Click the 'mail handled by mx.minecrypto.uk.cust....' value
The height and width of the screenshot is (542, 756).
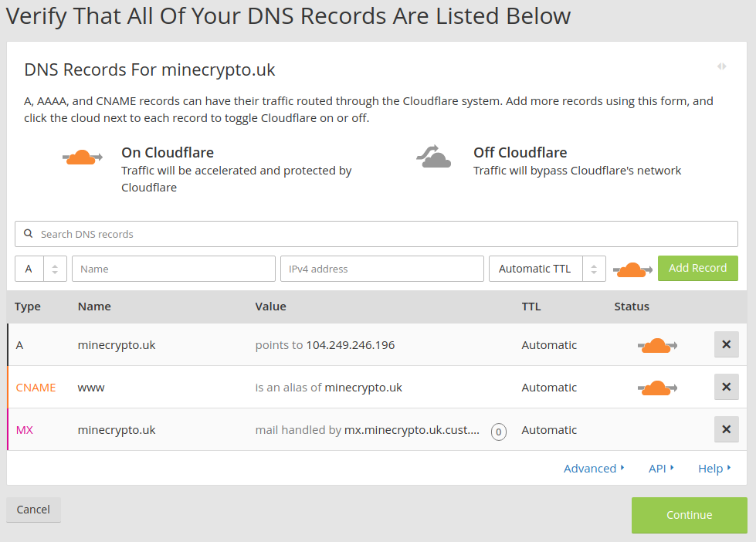368,429
